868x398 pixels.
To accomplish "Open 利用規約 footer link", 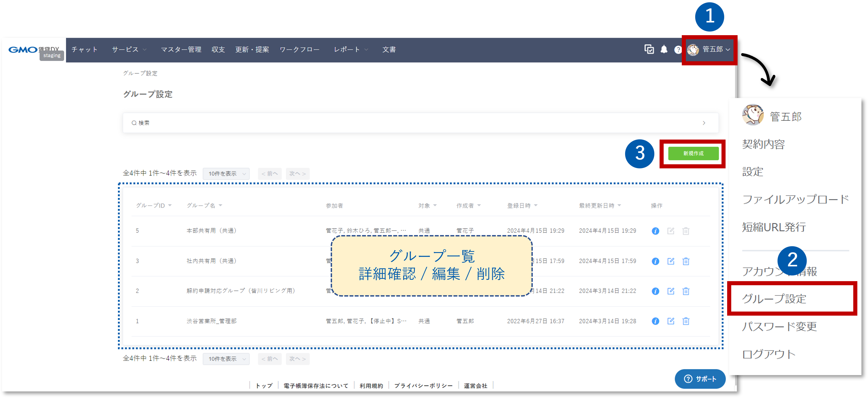I will tap(371, 386).
